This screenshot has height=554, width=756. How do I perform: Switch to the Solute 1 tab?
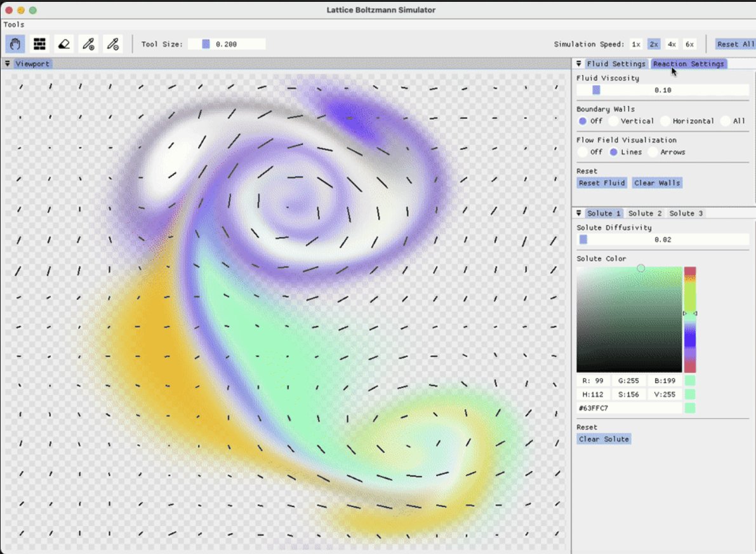pos(604,213)
